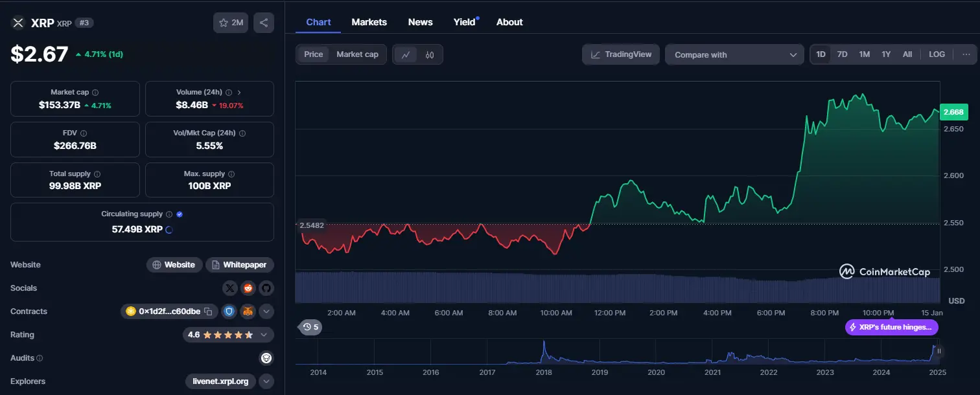Open Max. supply info icon

pyautogui.click(x=231, y=174)
